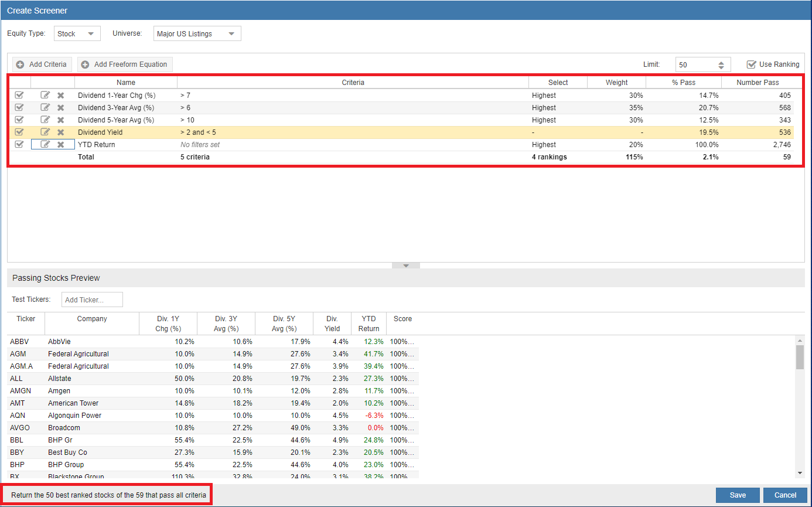
Task: Open the Universe dropdown
Action: [x=197, y=34]
